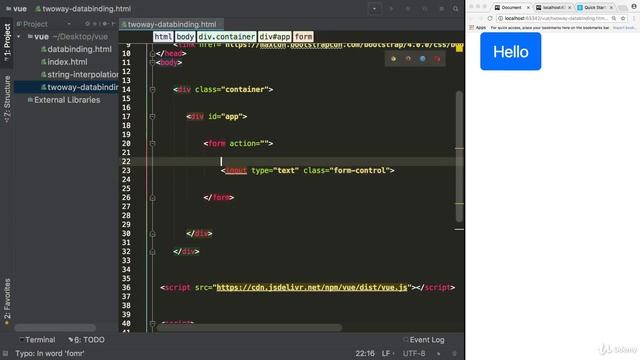Image resolution: width=640 pixels, height=360 pixels.
Task: Click the Hello button in browser
Action: pos(511,51)
